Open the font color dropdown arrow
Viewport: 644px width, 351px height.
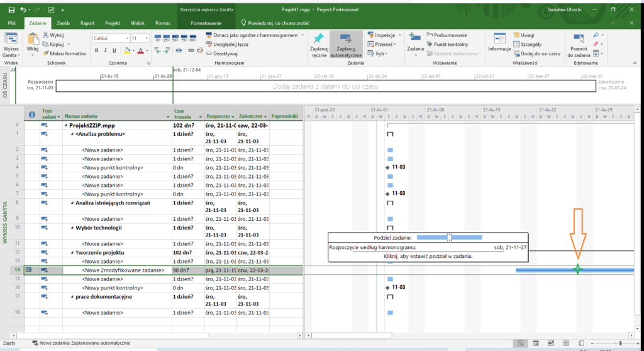point(148,51)
